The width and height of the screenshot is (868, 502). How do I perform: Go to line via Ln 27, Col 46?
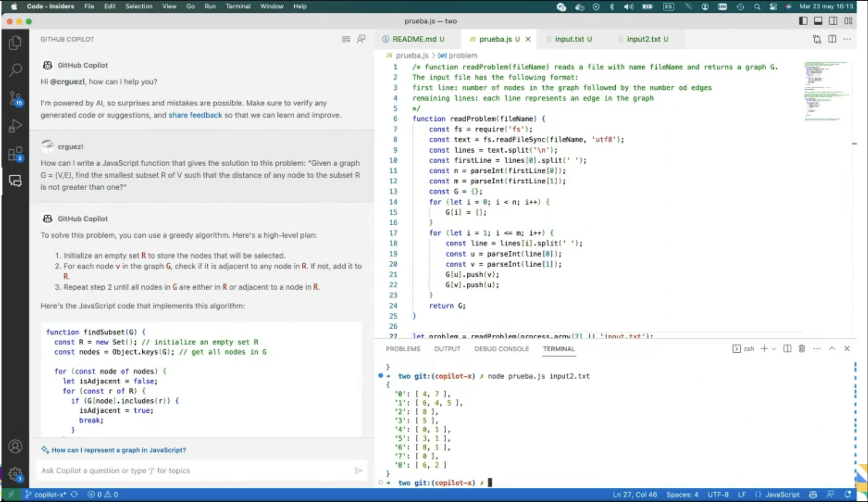click(634, 495)
